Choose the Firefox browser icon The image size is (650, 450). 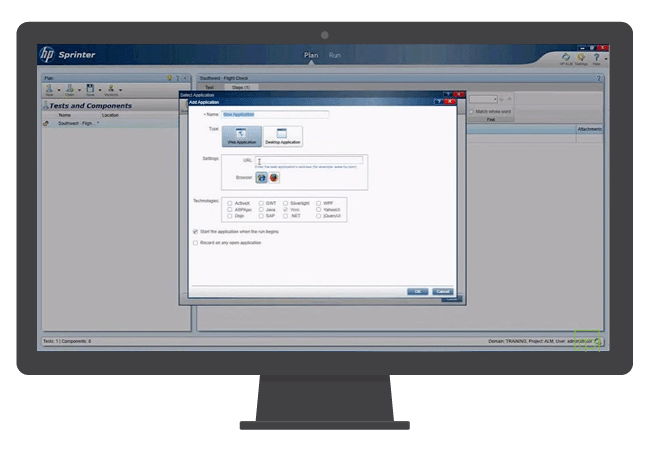point(274,177)
